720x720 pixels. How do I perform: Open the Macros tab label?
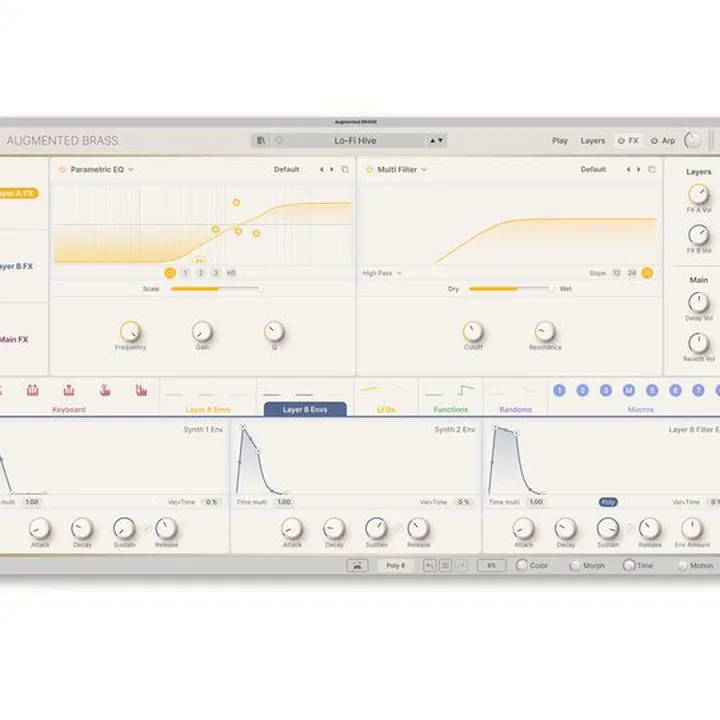(641, 409)
